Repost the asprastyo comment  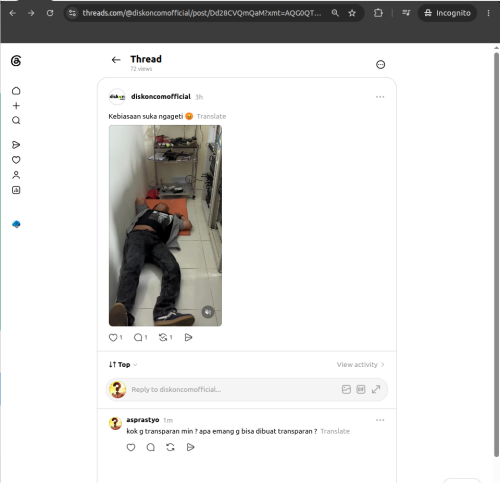pyautogui.click(x=170, y=447)
